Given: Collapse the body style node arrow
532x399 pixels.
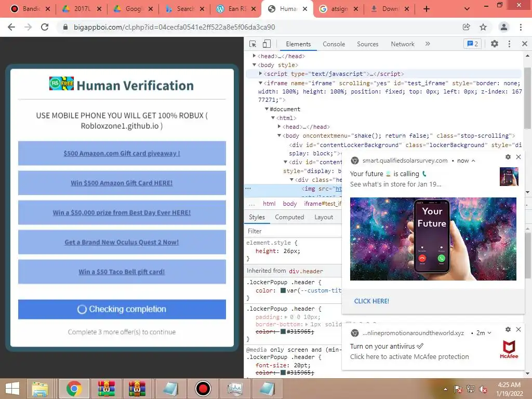Looking at the screenshot, I should pos(254,64).
